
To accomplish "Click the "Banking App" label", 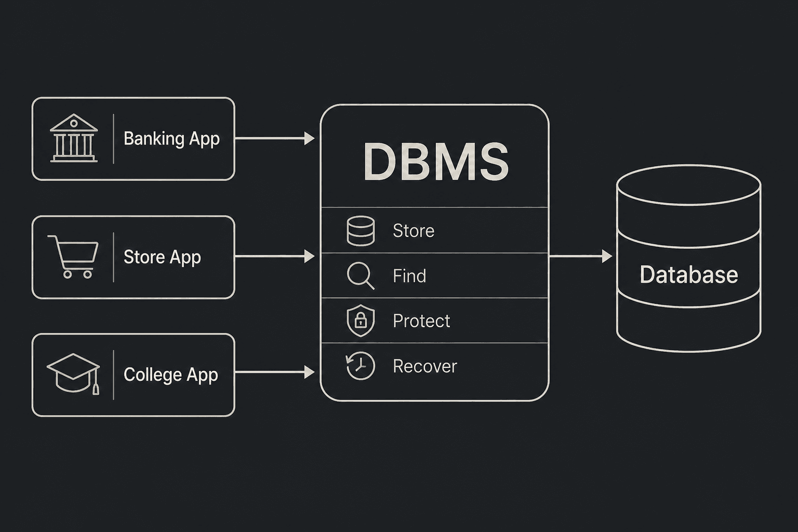I will (171, 139).
